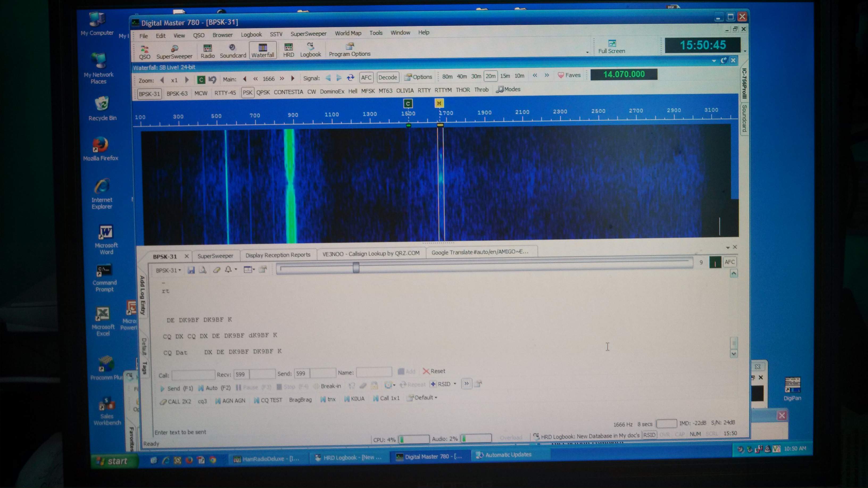Image resolution: width=868 pixels, height=488 pixels.
Task: Click the squelch slider handle
Action: click(356, 268)
